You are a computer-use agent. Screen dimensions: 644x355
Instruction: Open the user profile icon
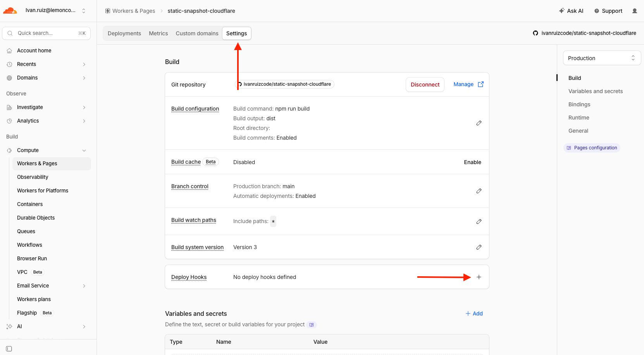pos(635,11)
